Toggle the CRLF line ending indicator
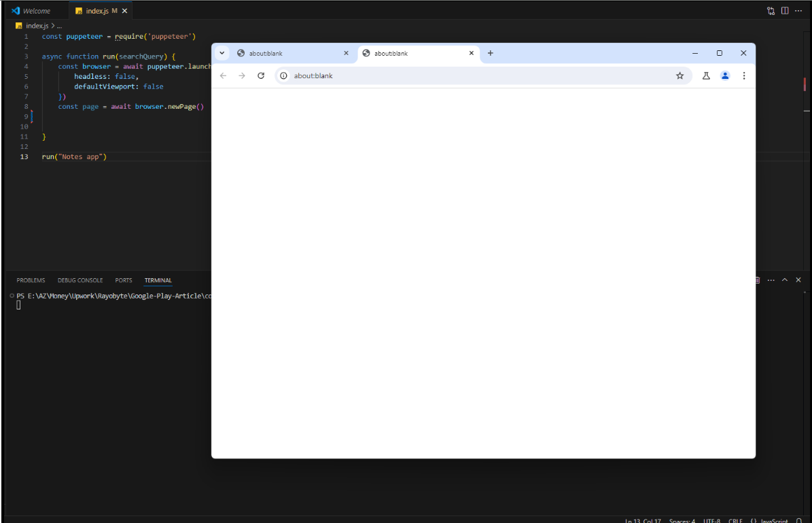Image resolution: width=812 pixels, height=523 pixels. (736, 520)
